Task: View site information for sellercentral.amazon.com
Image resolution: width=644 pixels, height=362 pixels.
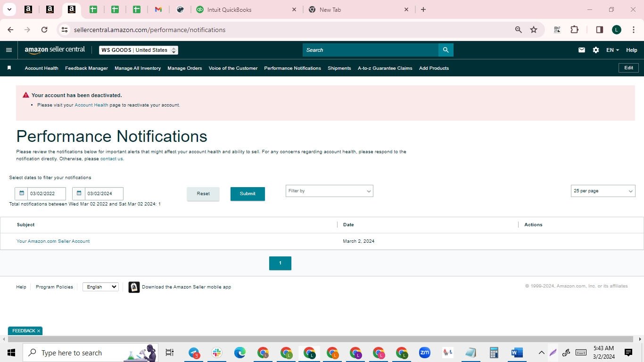Action: pos(65,30)
